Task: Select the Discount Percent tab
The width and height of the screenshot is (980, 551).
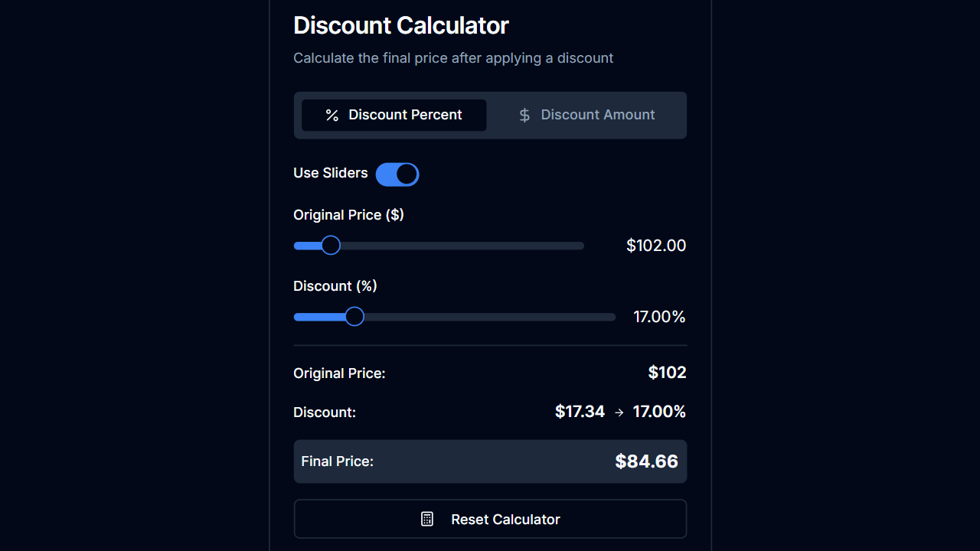Action: (394, 115)
